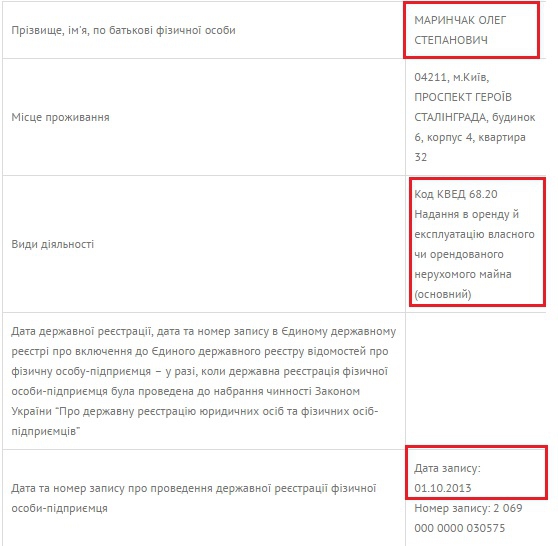This screenshot has height=546, width=558.
Task: Click the особи-підприємця text in last row
Action: [x=59, y=508]
